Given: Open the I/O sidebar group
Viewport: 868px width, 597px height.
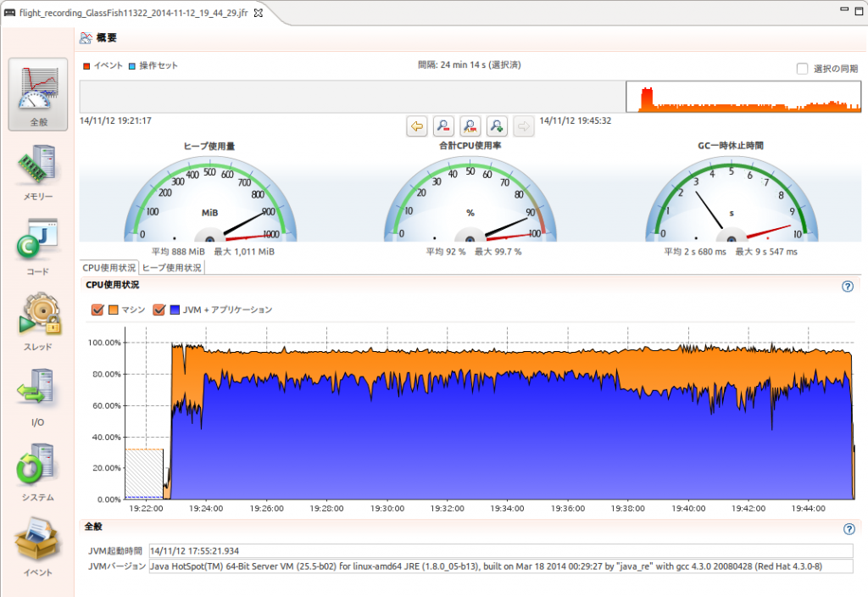Looking at the screenshot, I should [x=38, y=396].
